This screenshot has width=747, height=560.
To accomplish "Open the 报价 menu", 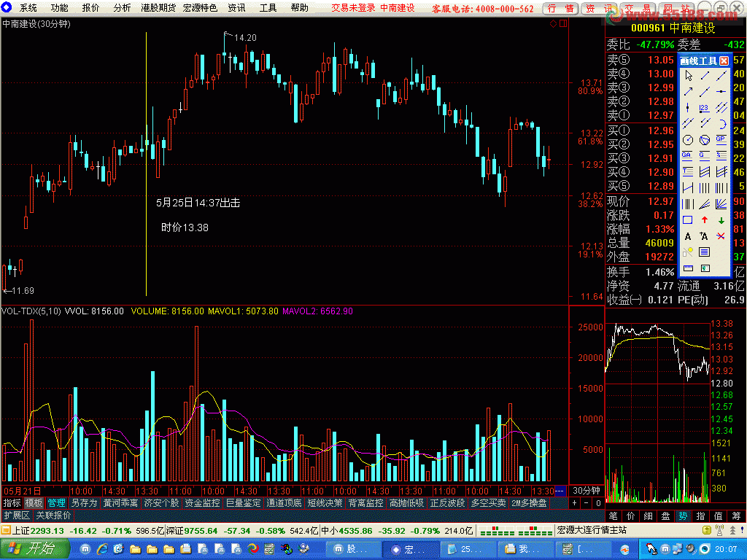I will click(90, 7).
